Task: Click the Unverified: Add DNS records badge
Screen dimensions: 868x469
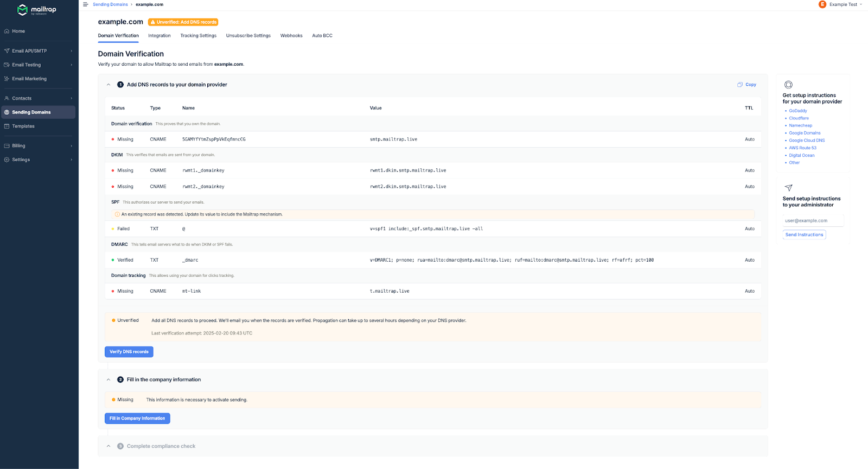Action: tap(183, 22)
